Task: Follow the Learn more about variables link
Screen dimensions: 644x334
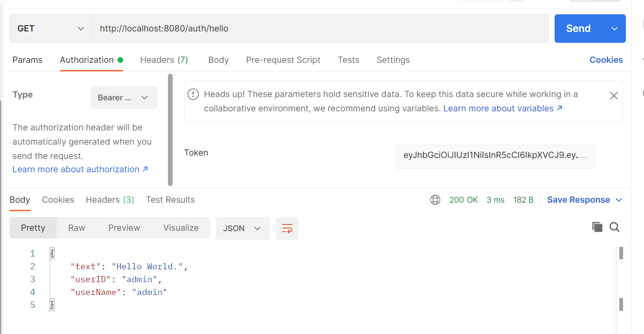Action: click(x=503, y=108)
